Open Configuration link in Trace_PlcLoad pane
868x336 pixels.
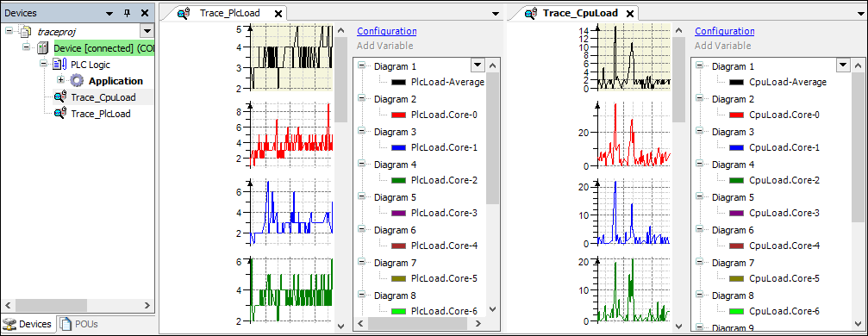pos(386,32)
